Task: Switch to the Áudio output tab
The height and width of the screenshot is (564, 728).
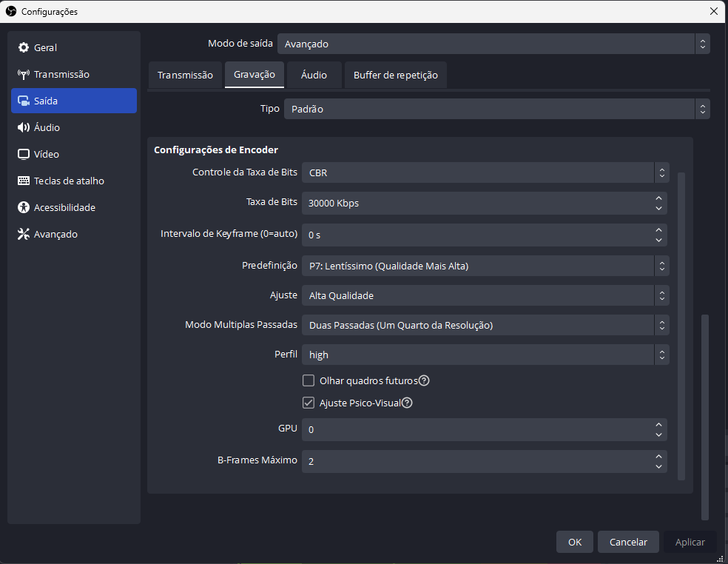Action: [x=314, y=75]
